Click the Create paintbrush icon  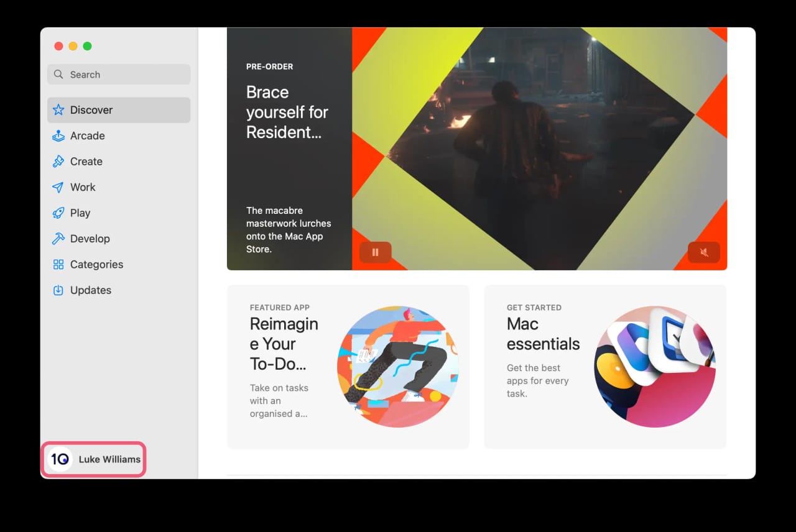[x=58, y=161]
